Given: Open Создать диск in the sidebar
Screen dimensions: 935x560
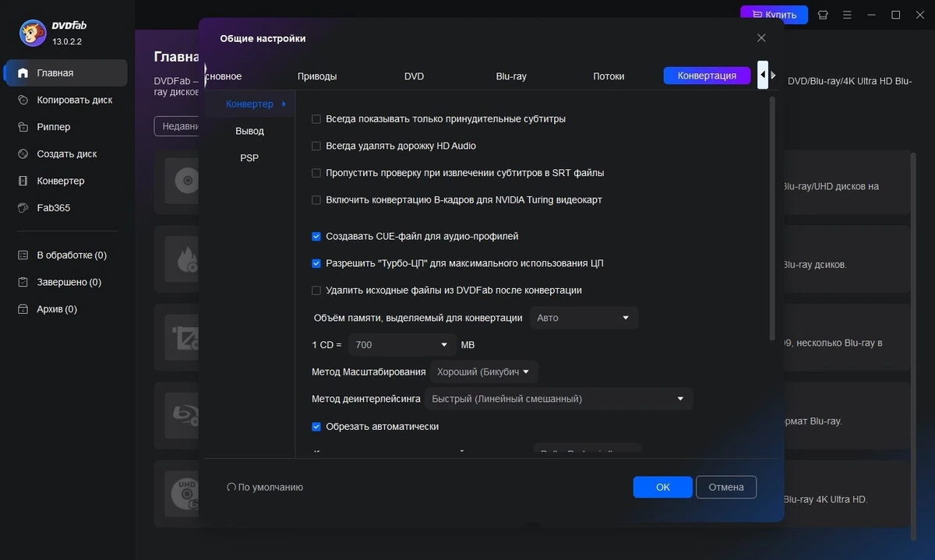Looking at the screenshot, I should (x=65, y=154).
